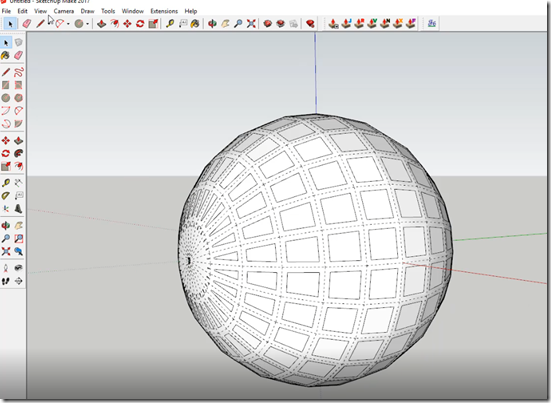Select the Rotate tool in top toolbar
Image resolution: width=551 pixels, height=403 pixels.
140,24
